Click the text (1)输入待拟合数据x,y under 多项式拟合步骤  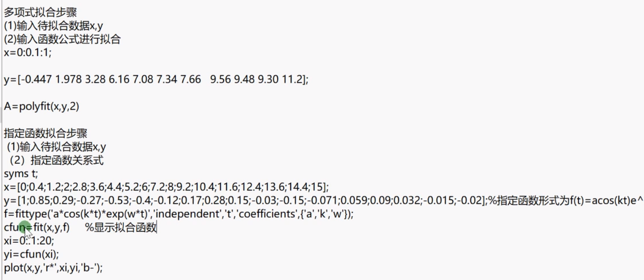[53, 26]
